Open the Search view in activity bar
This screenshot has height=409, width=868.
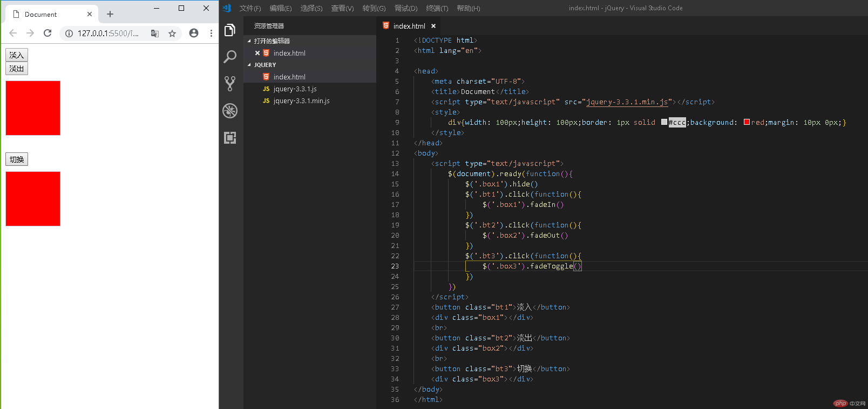coord(230,57)
